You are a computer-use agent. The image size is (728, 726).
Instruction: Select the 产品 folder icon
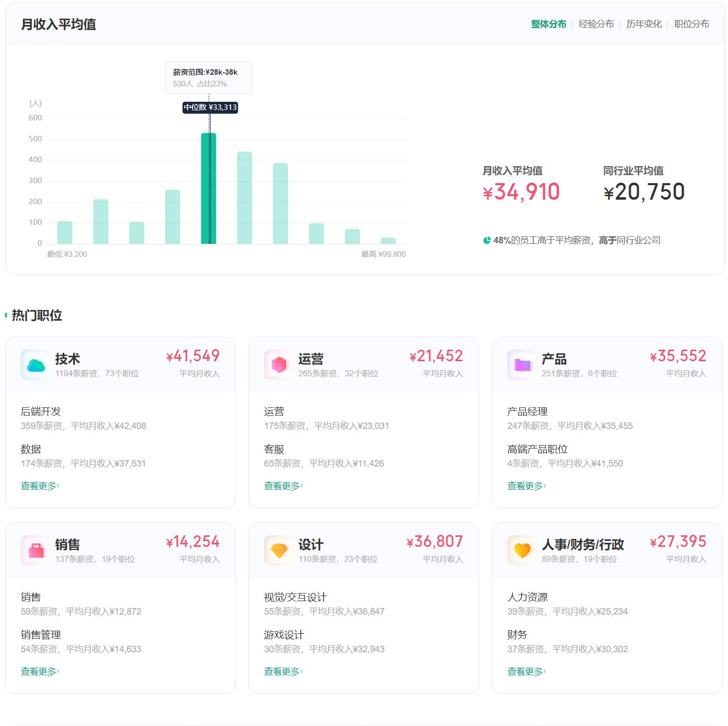(521, 364)
